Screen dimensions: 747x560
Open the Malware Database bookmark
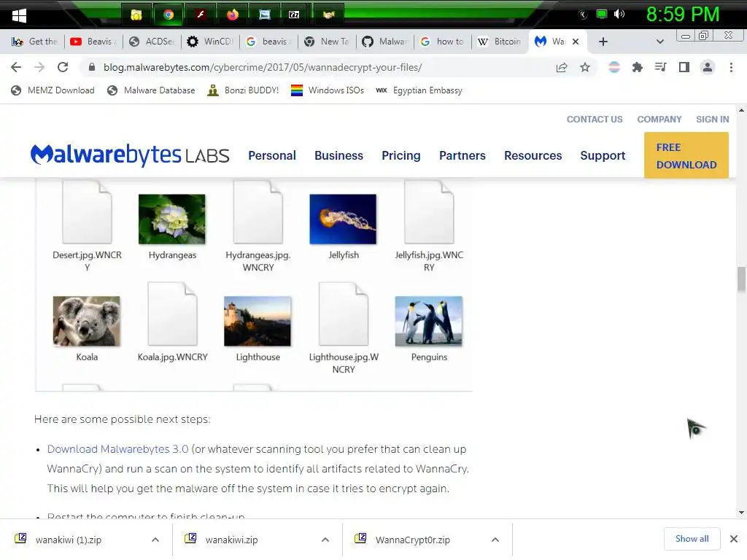click(x=152, y=90)
